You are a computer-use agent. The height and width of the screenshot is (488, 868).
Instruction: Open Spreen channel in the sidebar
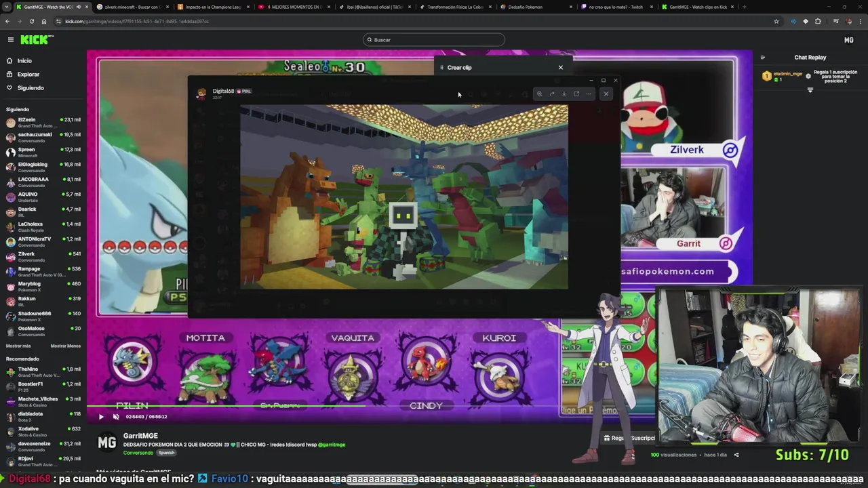point(43,152)
